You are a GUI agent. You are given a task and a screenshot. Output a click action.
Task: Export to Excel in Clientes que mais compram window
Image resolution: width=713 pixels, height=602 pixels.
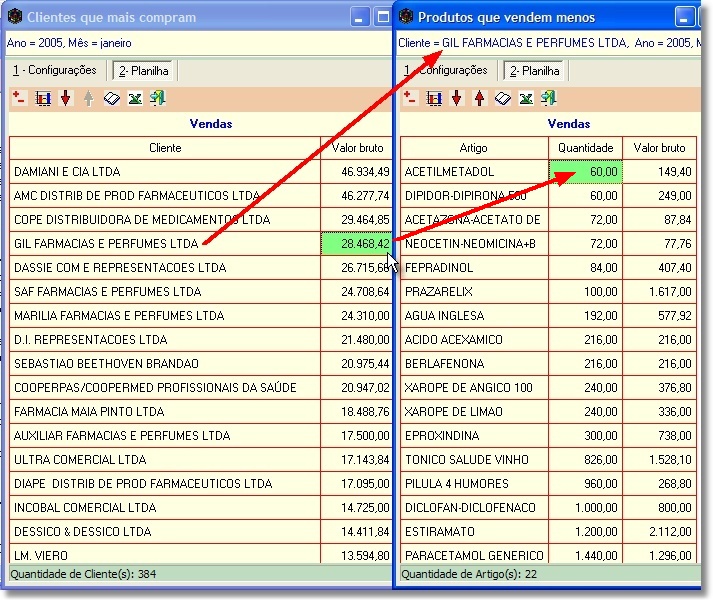tap(135, 98)
